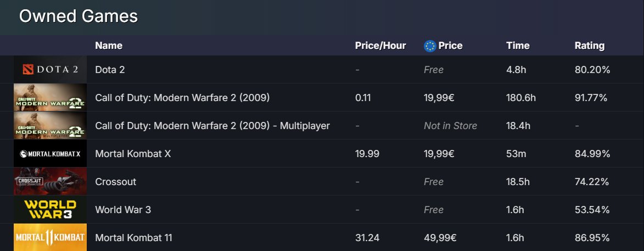Open Call of Duty: Modern Warfare 2 (2009) link
The height and width of the screenshot is (251, 644).
tap(182, 98)
